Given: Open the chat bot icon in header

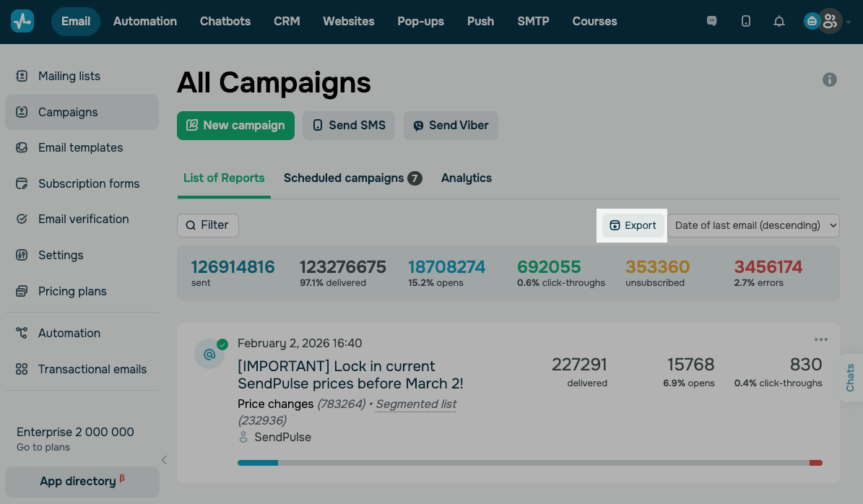Looking at the screenshot, I should tap(712, 22).
